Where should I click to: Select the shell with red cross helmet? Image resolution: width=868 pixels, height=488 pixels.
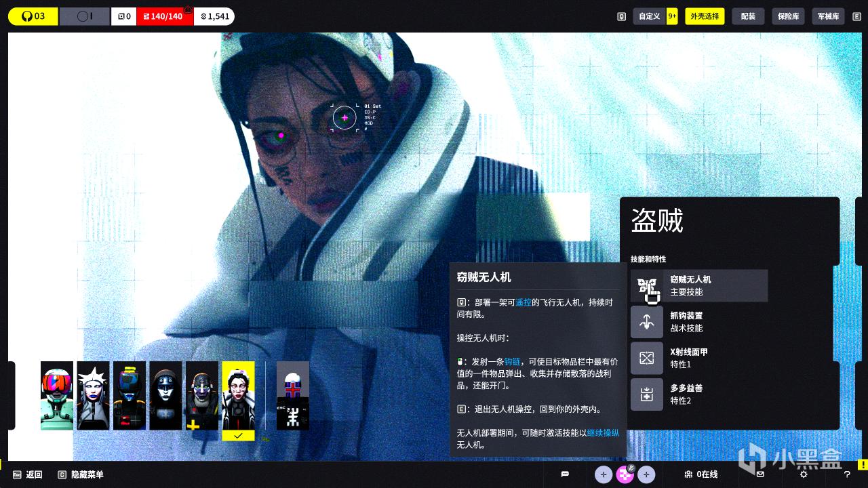click(x=293, y=395)
